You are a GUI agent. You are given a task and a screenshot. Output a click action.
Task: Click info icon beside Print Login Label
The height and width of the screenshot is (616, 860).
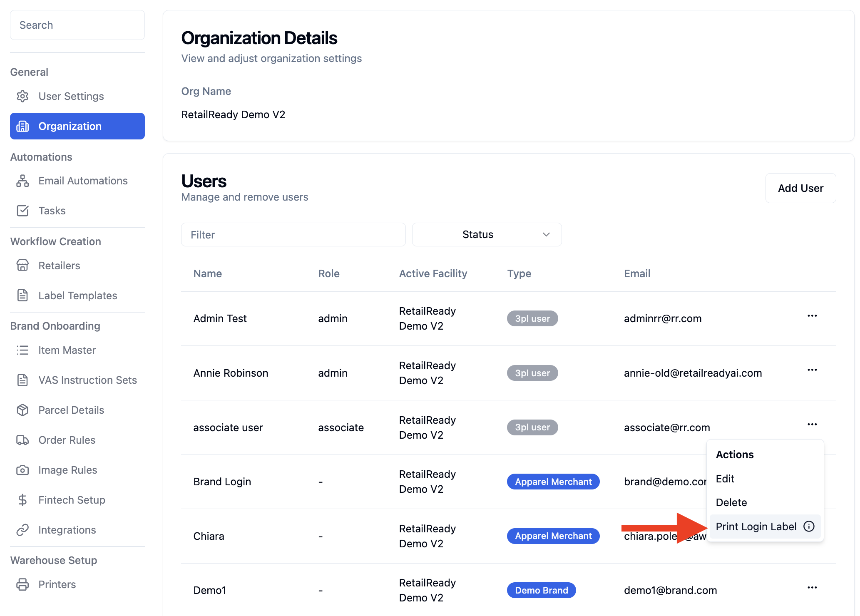pyautogui.click(x=809, y=527)
